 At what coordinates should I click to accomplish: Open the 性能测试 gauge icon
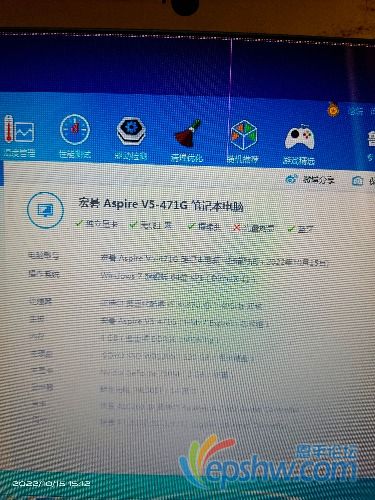[75, 130]
